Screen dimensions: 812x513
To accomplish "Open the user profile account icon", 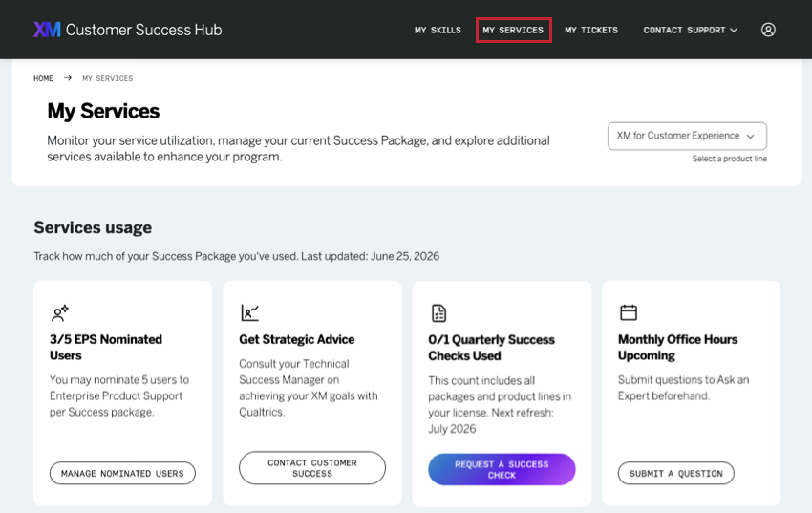I will (768, 30).
